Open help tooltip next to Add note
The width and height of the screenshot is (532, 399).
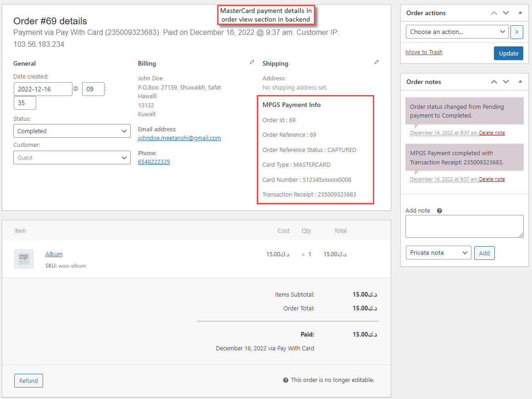click(x=439, y=210)
